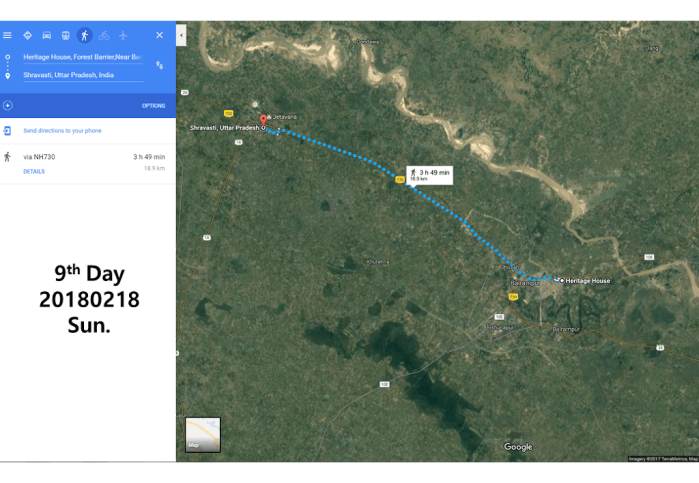Select the via NH730 route

coord(88,164)
